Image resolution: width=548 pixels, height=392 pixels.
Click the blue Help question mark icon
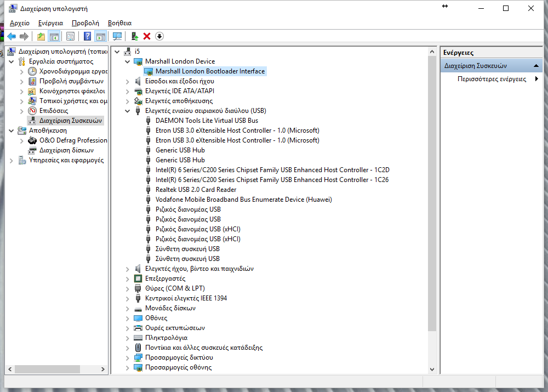87,36
